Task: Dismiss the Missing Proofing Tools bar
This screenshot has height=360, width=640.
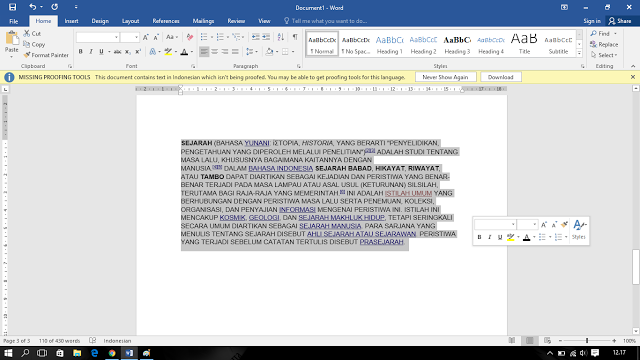Action: 633,77
